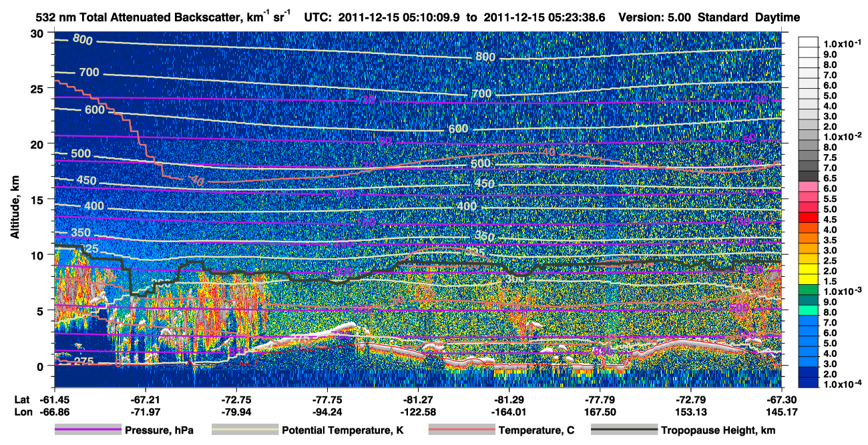Viewport: 868px width, 445px height.
Task: Select the yellow 1.5 colorbar swatch
Action: (x=808, y=281)
